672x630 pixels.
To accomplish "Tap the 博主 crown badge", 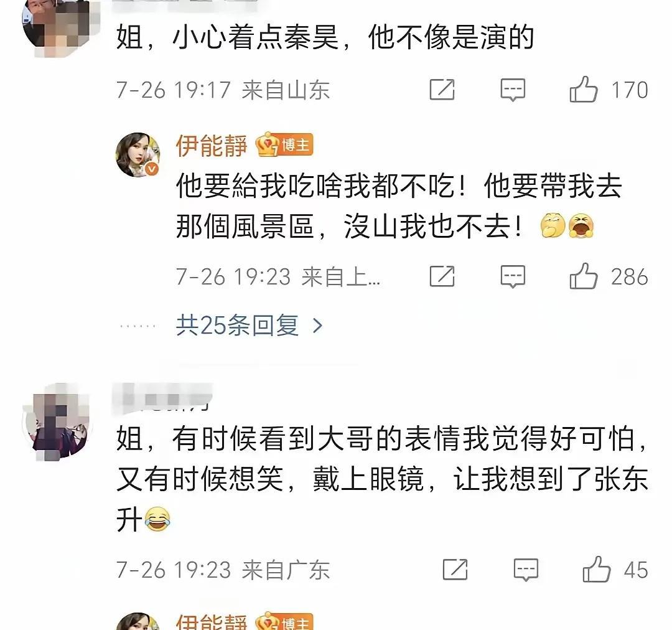I will [x=284, y=145].
